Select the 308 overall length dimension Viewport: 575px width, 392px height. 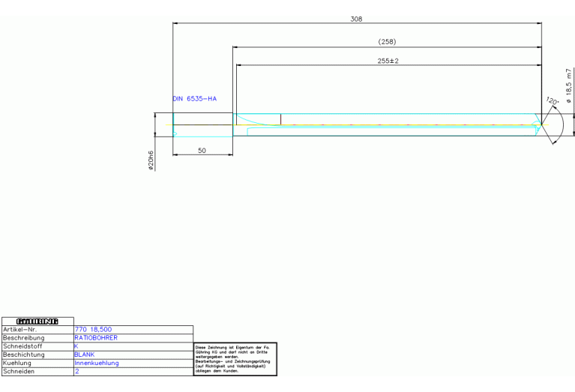click(356, 19)
